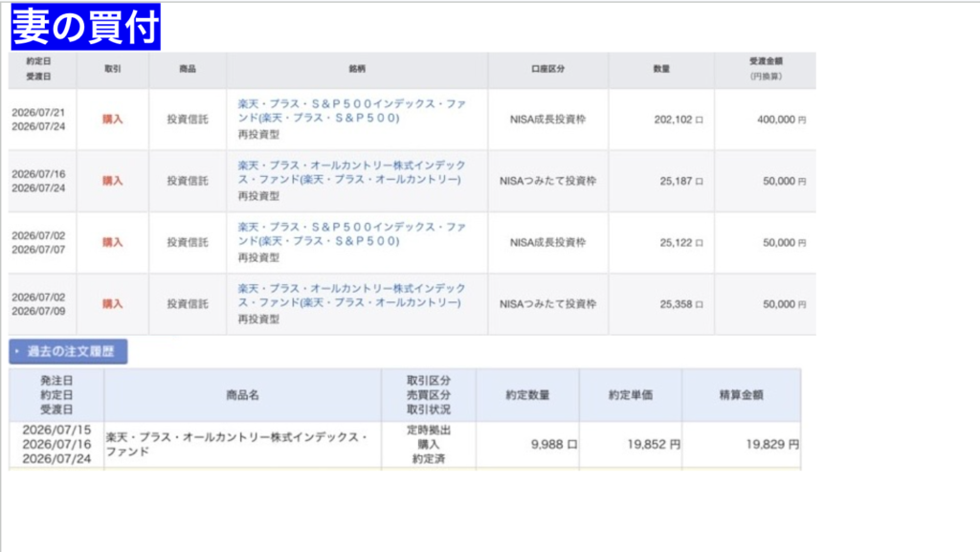
Task: Click 投資信託 in the 400,000 円 row
Action: click(188, 120)
